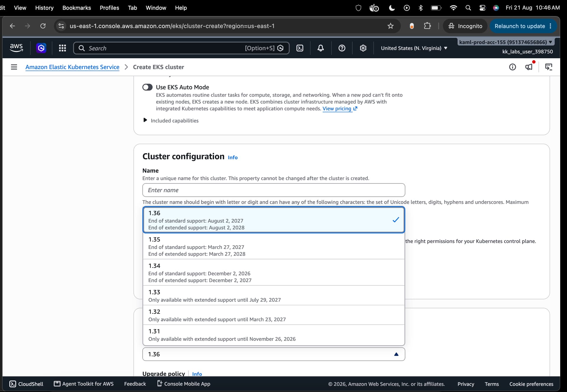Open macOS Control Center
567x392 pixels.
(x=482, y=8)
